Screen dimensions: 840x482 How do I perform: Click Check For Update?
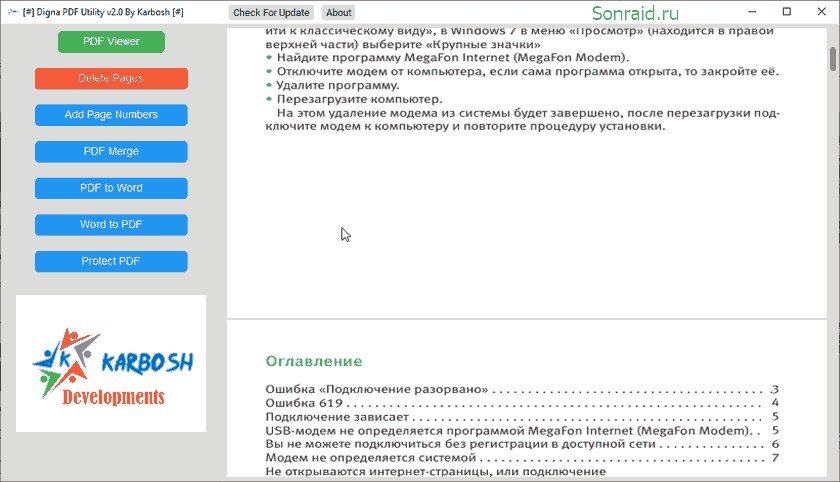(271, 12)
